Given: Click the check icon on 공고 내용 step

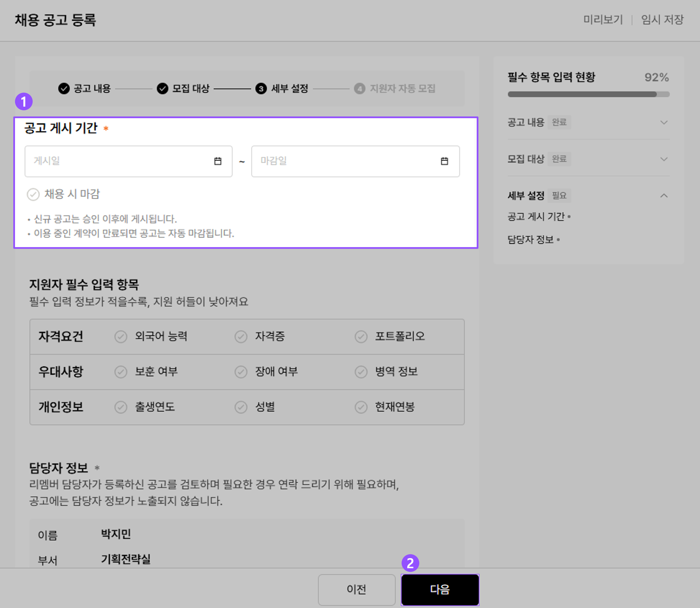Looking at the screenshot, I should click(x=64, y=88).
